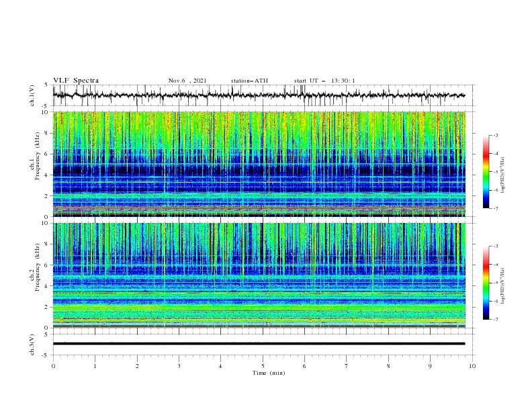Click time axis tick label "3"
This screenshot has width=532, height=411.
point(179,366)
